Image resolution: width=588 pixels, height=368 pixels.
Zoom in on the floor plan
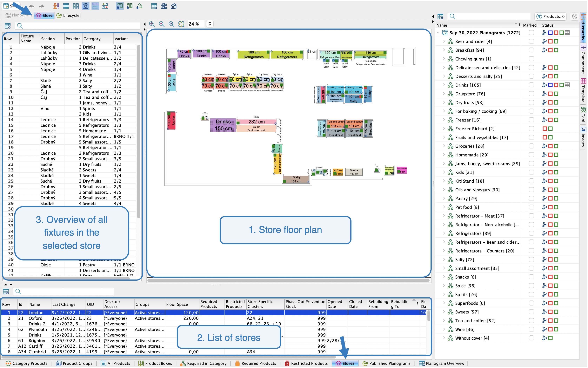coord(152,24)
